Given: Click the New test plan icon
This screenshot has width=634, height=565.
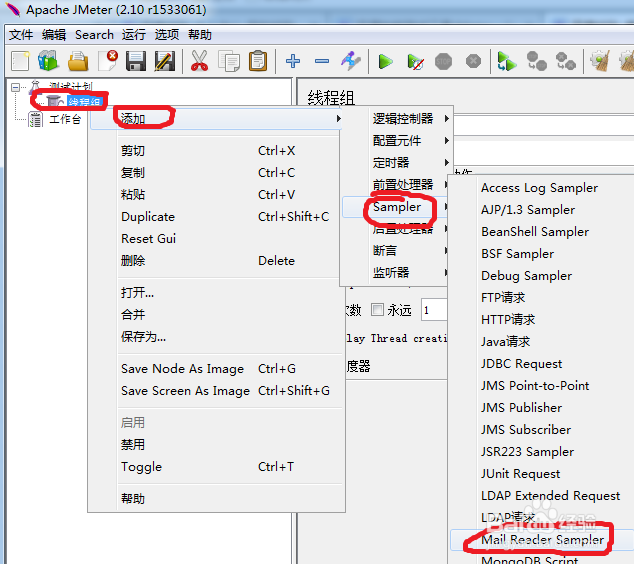Looking at the screenshot, I should tap(20, 61).
